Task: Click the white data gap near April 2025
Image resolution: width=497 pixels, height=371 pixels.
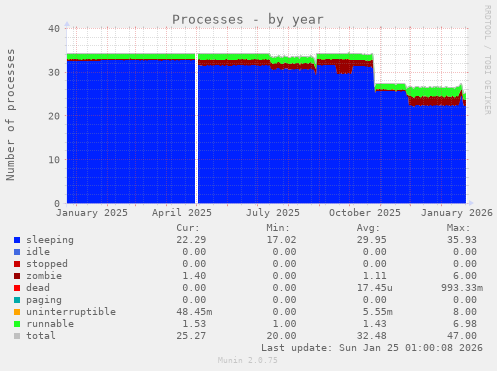Action: click(x=196, y=128)
